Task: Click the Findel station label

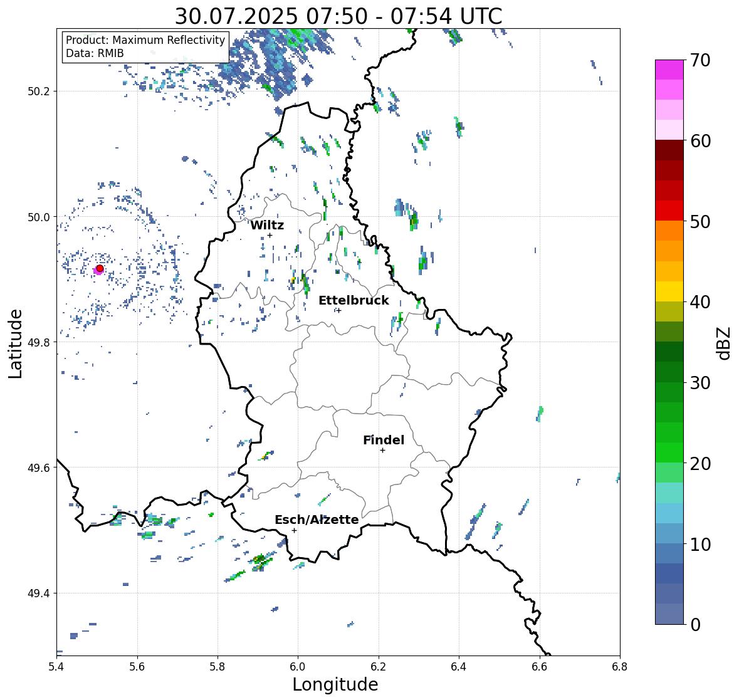Action: 383,440
